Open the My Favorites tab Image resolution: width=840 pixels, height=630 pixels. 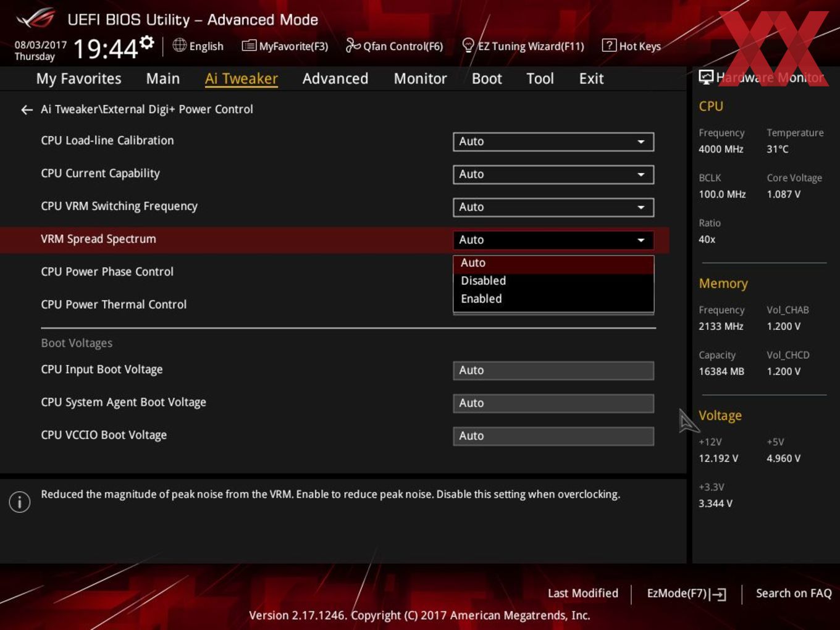click(78, 78)
